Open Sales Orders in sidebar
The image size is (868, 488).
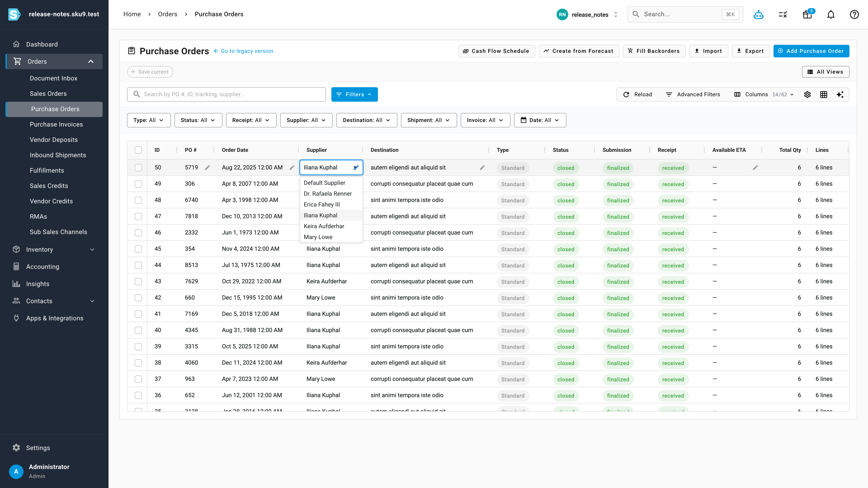click(48, 94)
